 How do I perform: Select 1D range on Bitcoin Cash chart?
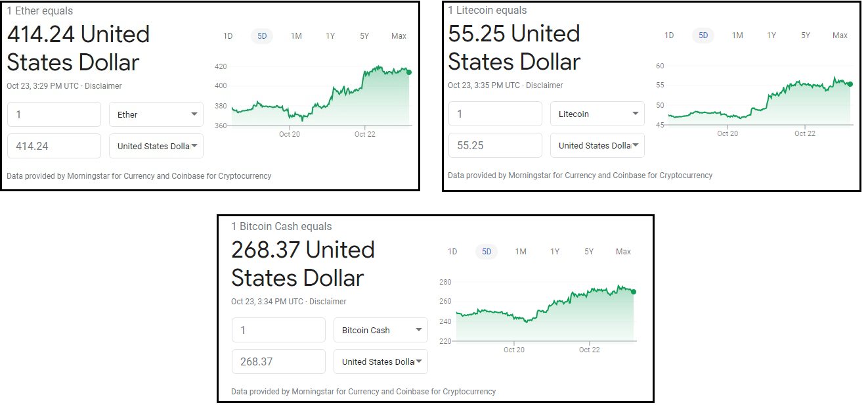pos(452,252)
